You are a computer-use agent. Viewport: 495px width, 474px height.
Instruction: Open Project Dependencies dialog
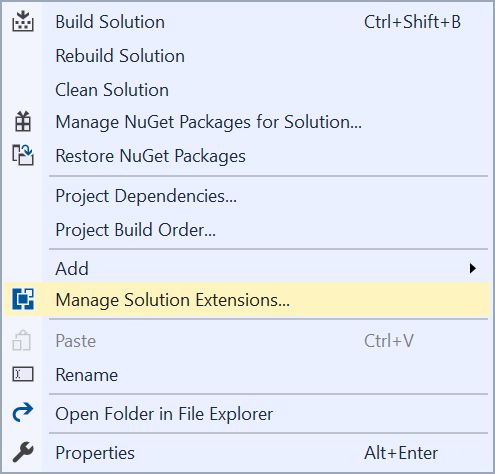click(x=247, y=196)
